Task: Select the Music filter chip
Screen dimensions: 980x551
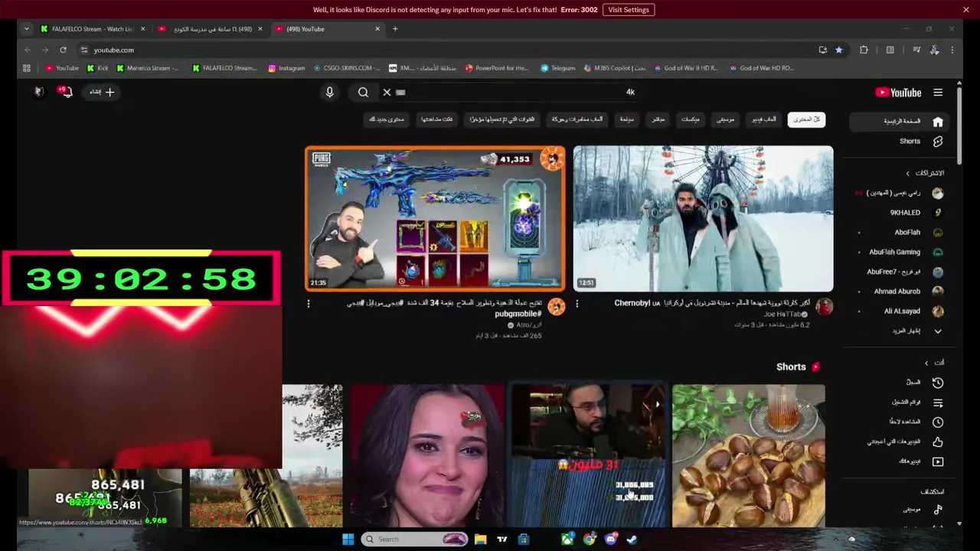Action: (725, 119)
